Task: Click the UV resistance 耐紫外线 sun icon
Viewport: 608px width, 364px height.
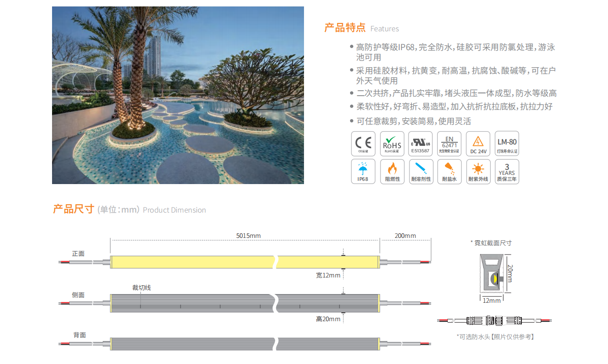Action: [478, 172]
